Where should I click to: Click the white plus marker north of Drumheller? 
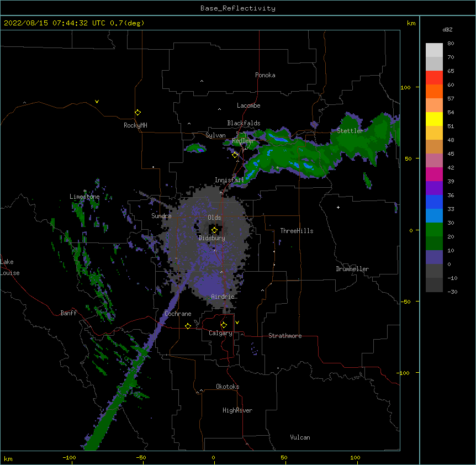point(338,207)
